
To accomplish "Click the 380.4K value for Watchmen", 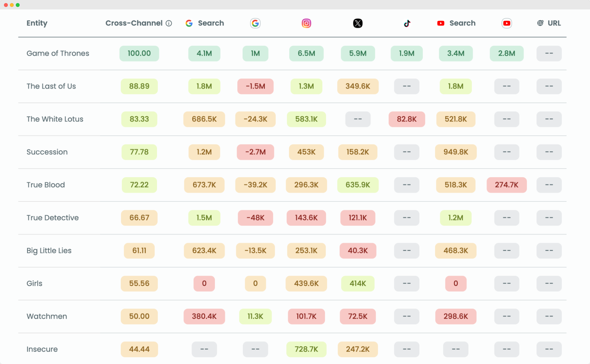I will point(204,316).
